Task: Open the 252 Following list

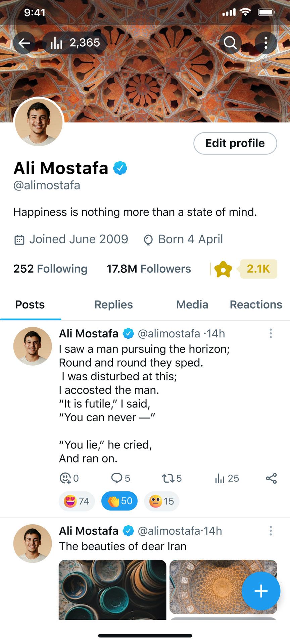Action: pos(50,269)
